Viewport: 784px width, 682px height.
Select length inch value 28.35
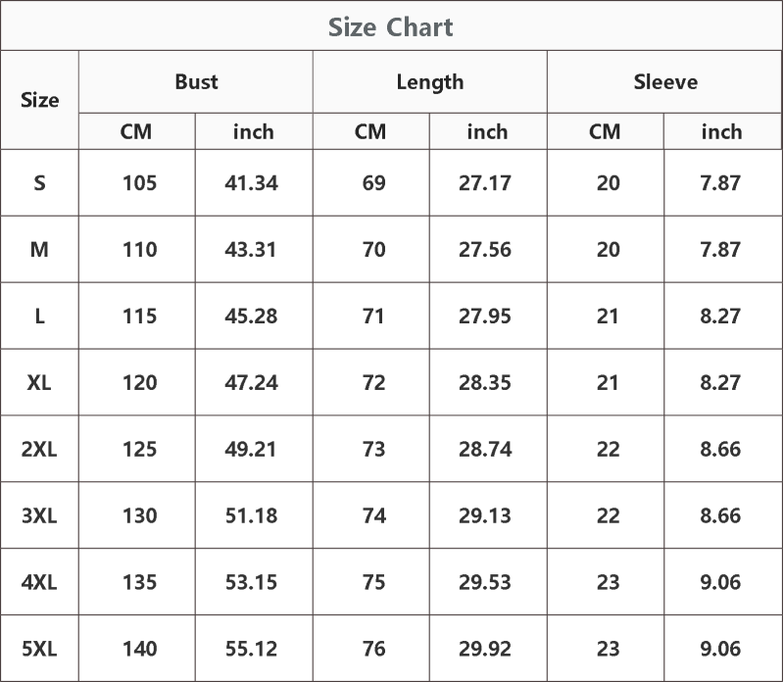tap(485, 382)
